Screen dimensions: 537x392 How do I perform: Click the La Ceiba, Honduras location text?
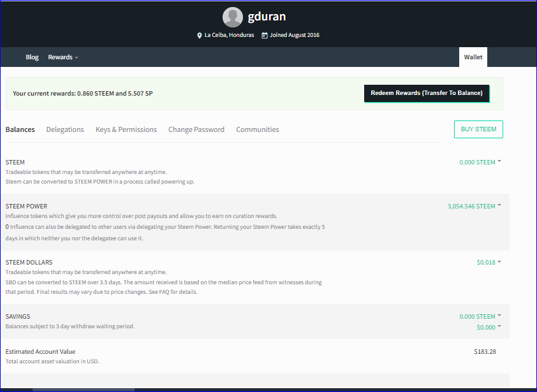coord(229,35)
